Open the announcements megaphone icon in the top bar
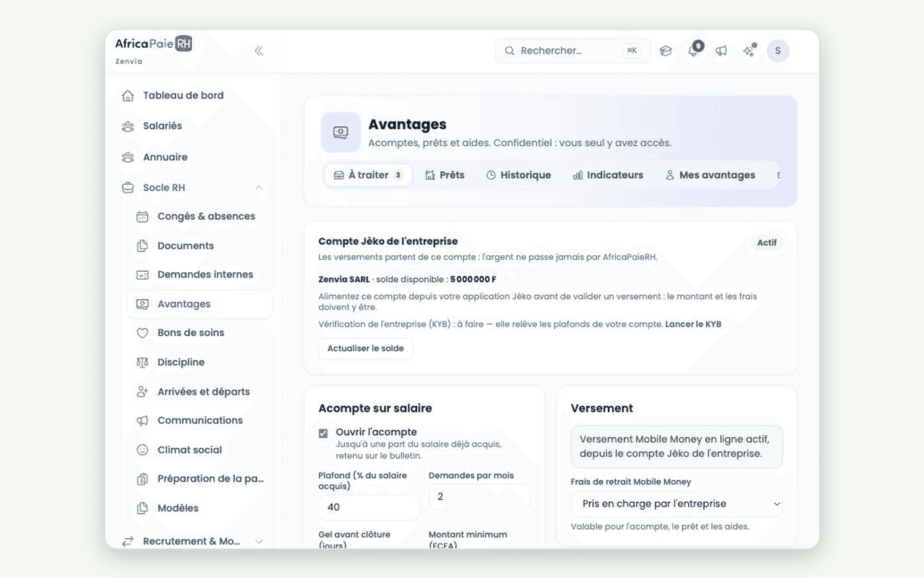 721,51
